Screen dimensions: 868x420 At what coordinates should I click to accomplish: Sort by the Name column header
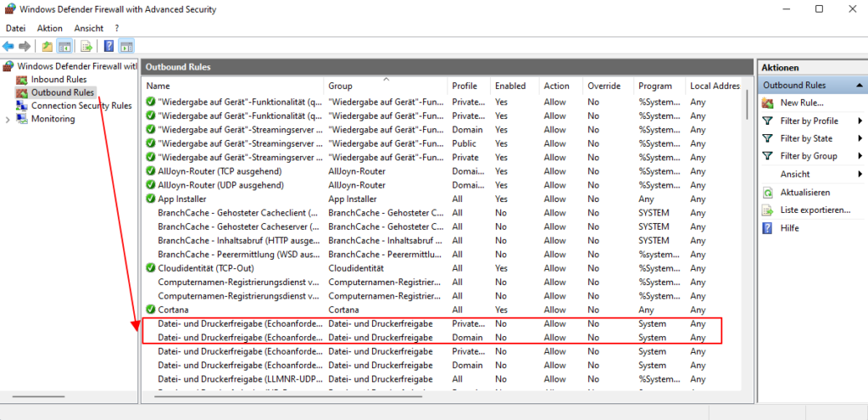pos(233,86)
